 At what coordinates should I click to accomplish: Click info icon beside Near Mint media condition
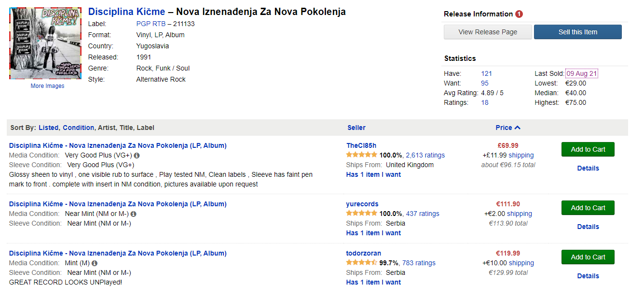click(134, 214)
